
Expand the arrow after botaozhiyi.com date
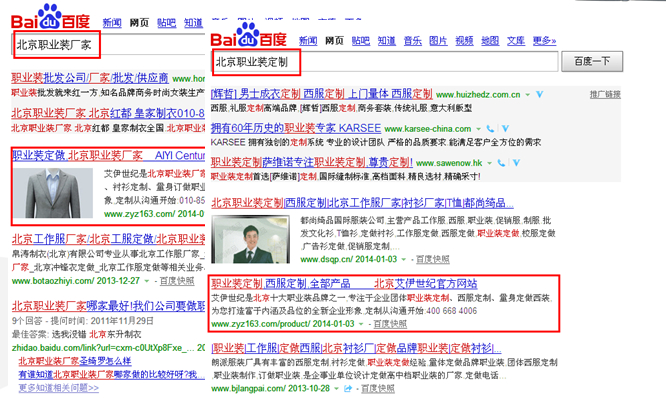click(147, 281)
